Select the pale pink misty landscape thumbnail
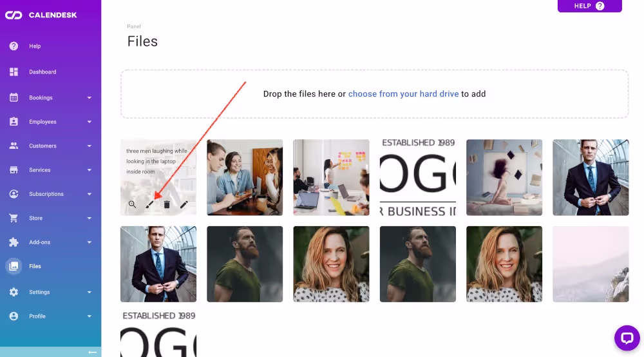644x357 pixels. click(591, 264)
